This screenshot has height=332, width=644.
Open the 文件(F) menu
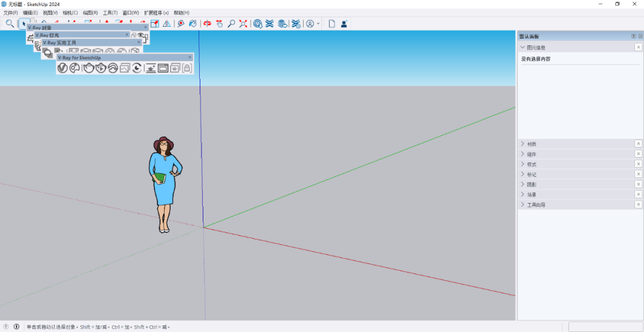click(11, 13)
